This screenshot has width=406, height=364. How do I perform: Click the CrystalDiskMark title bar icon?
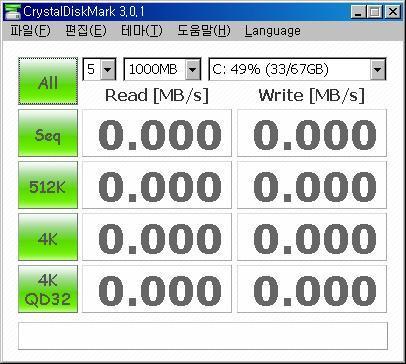13,12
